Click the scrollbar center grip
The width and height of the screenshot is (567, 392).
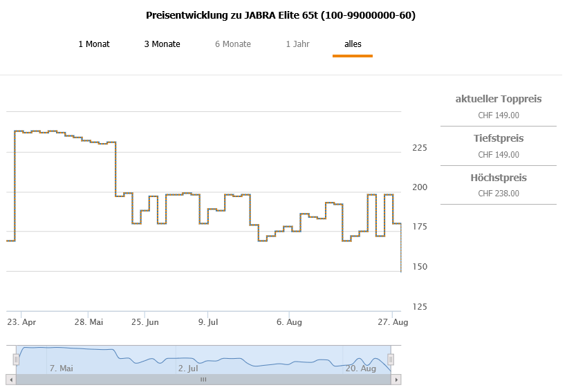203,380
